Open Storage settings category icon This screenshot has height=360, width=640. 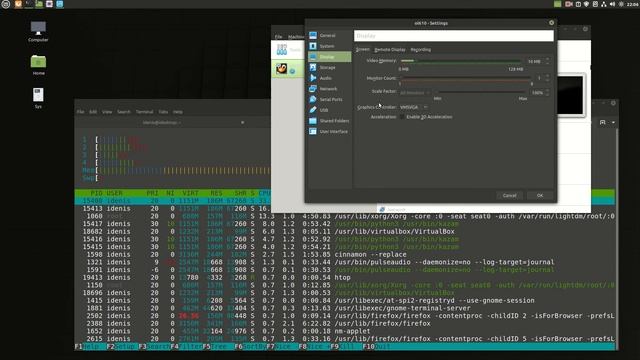pyautogui.click(x=313, y=67)
